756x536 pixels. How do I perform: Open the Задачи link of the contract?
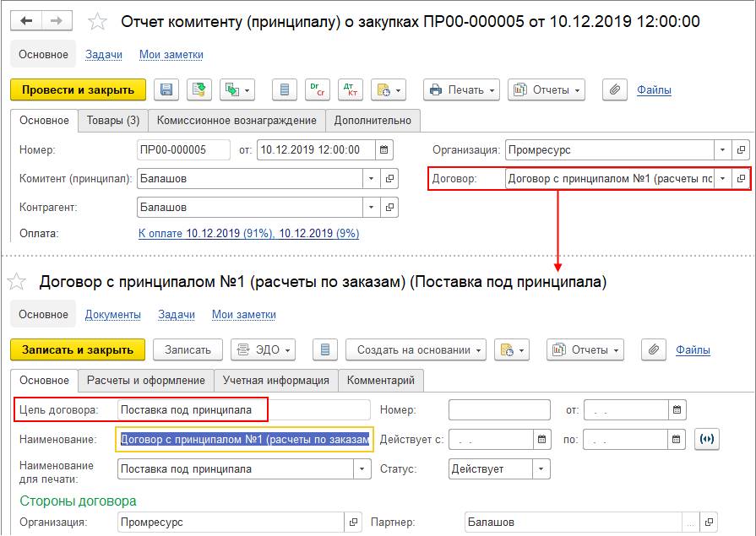177,314
